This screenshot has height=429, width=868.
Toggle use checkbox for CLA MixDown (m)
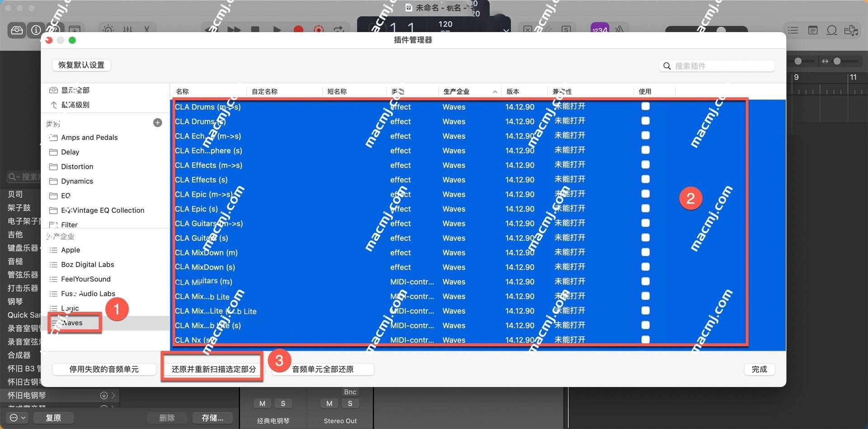pos(646,252)
